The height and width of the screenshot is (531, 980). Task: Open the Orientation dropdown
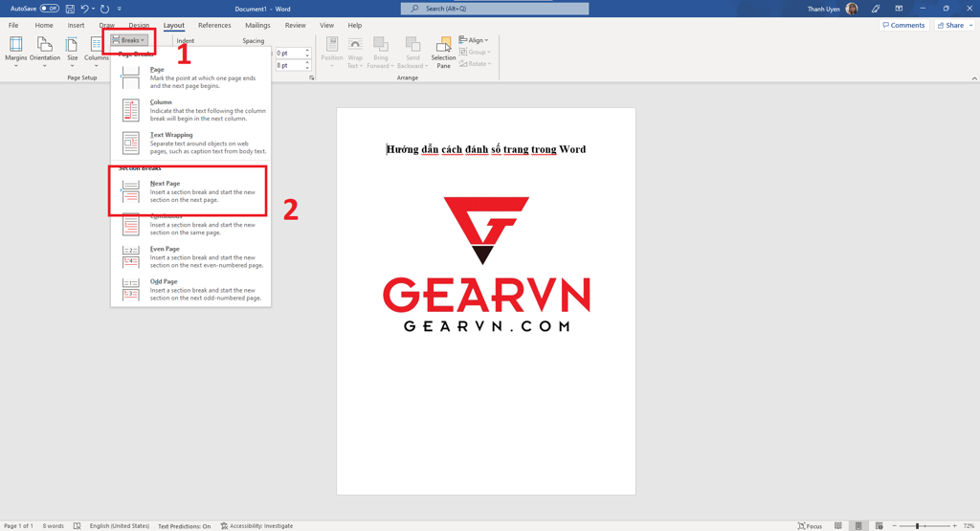[44, 52]
